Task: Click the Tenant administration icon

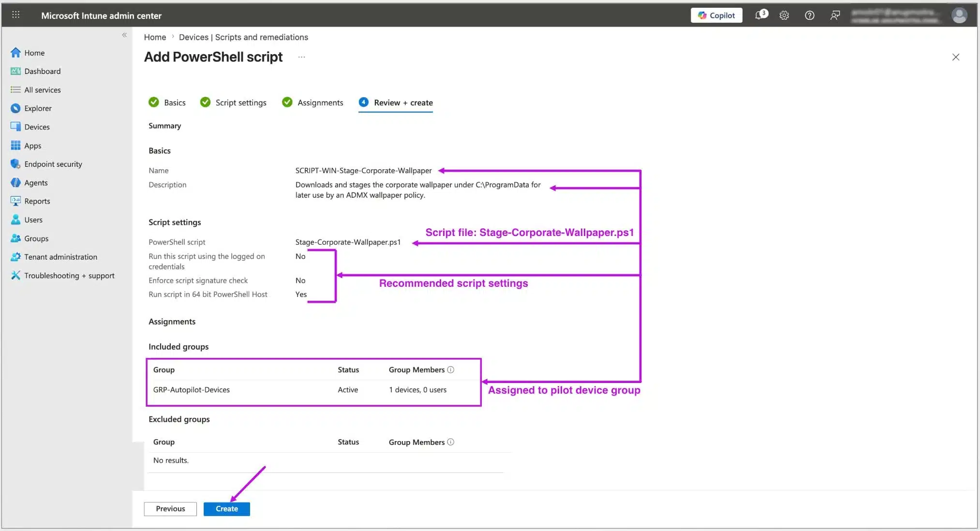Action: coord(15,257)
